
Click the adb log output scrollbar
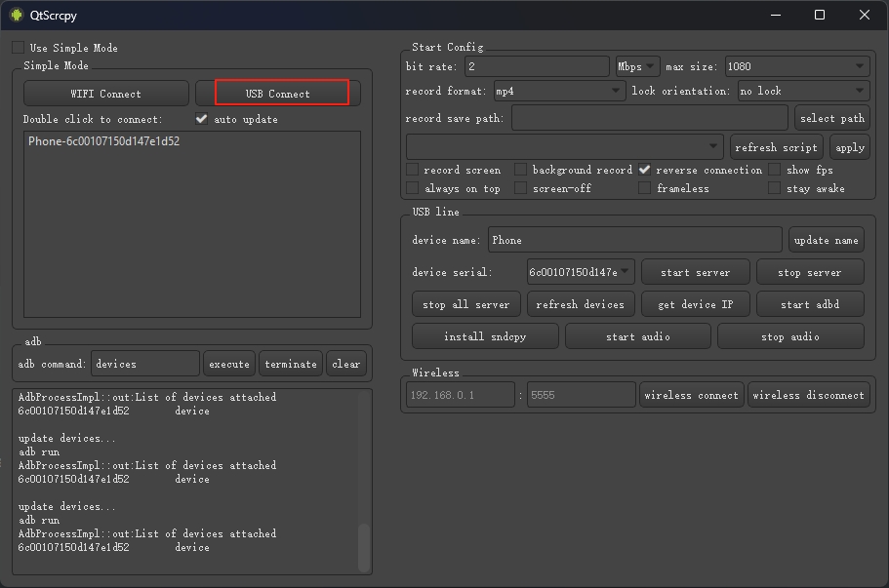364,546
